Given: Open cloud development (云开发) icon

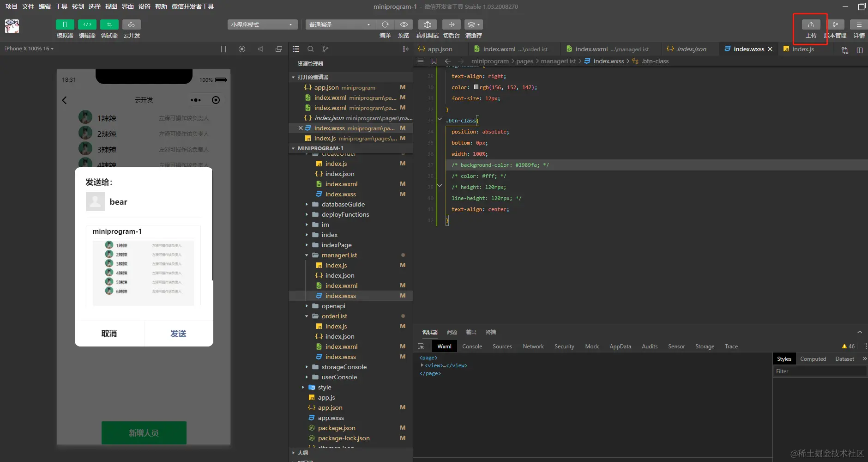Looking at the screenshot, I should pos(132,25).
